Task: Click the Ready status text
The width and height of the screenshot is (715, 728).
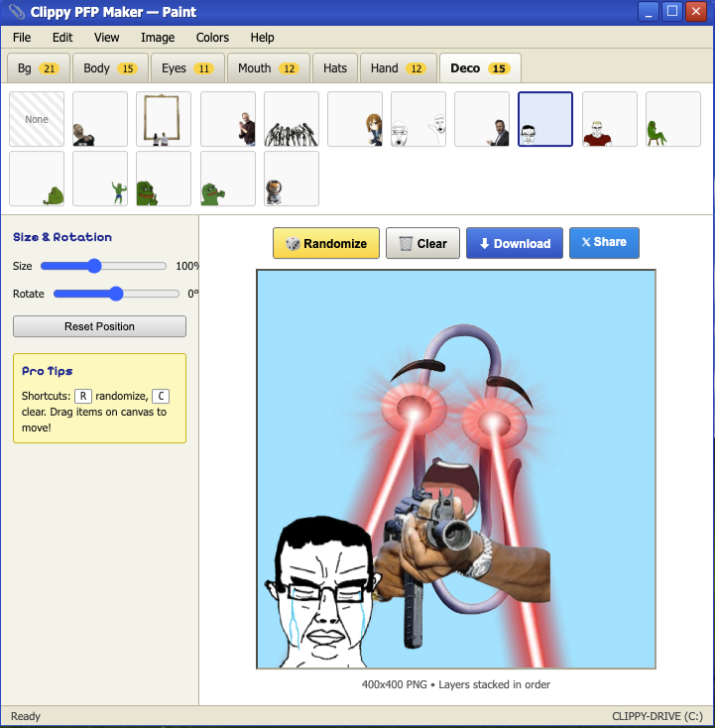Action: coord(26,716)
